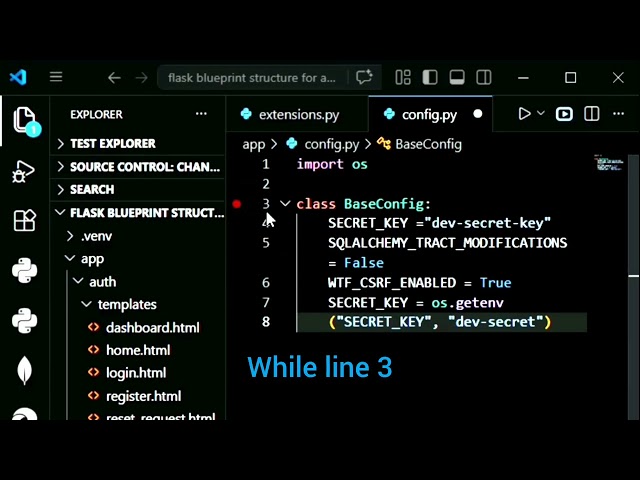The width and height of the screenshot is (640, 480).
Task: Click os.getenv on line 7
Action: [467, 302]
